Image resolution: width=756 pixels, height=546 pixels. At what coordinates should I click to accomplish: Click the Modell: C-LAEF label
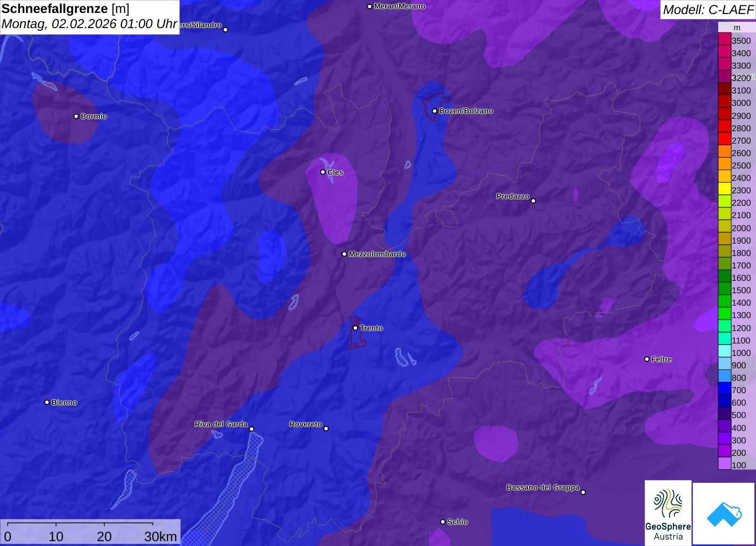(708, 10)
